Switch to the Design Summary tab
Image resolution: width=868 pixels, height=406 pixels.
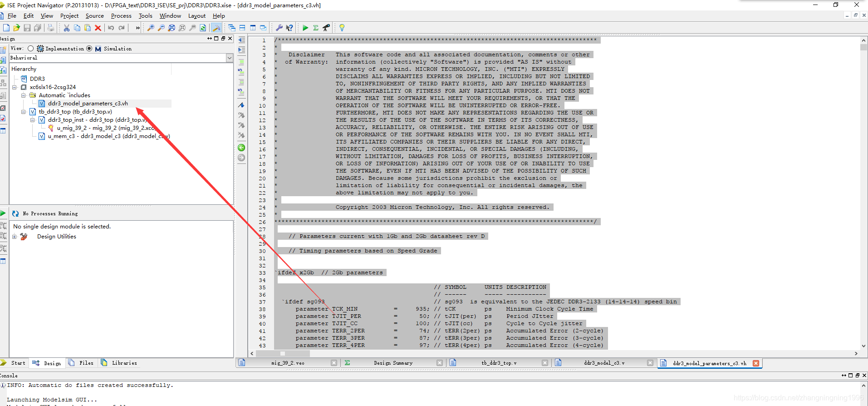pyautogui.click(x=393, y=363)
